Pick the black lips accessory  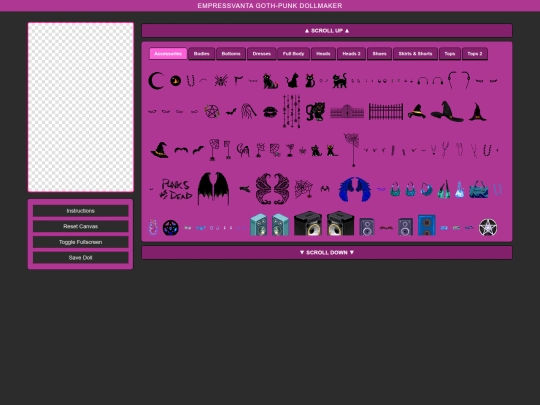270,112
